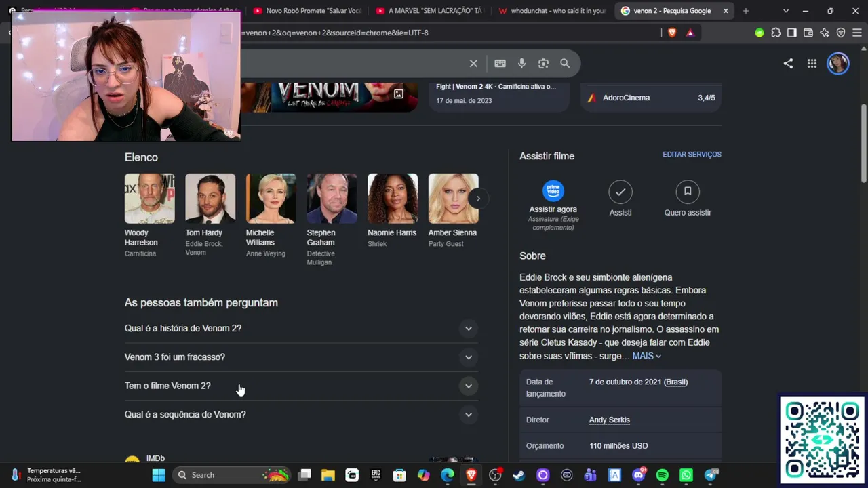
Task: Open Spotify from taskbar
Action: 663,475
